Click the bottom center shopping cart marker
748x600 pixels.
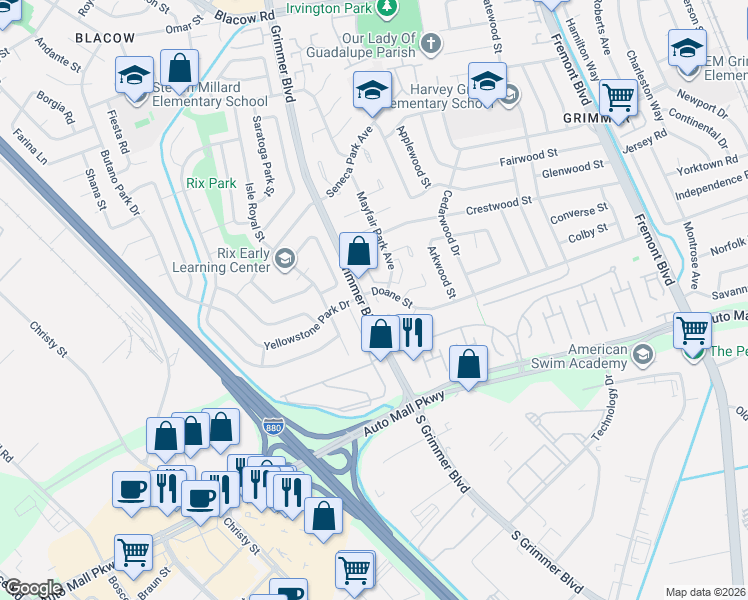click(x=355, y=570)
